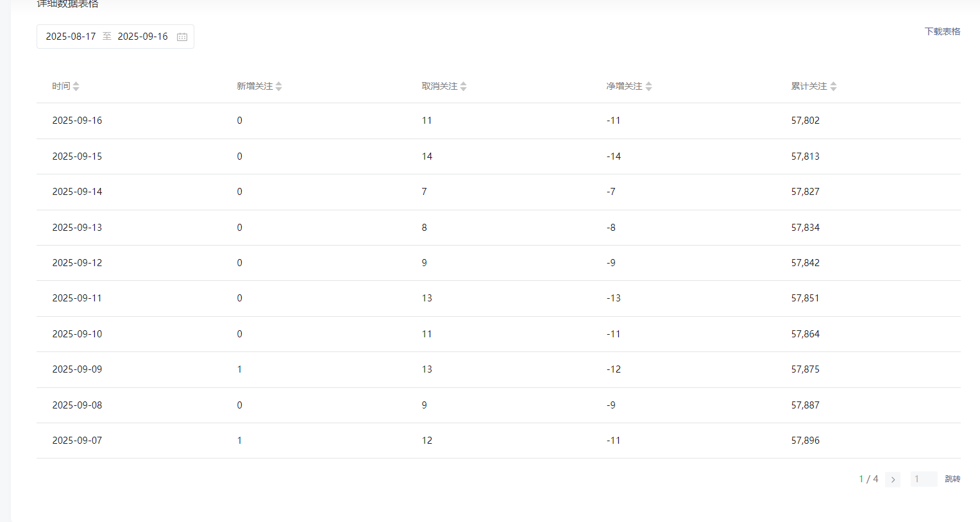Image resolution: width=980 pixels, height=522 pixels.
Task: Click the 取消关注 column header
Action: pyautogui.click(x=439, y=86)
